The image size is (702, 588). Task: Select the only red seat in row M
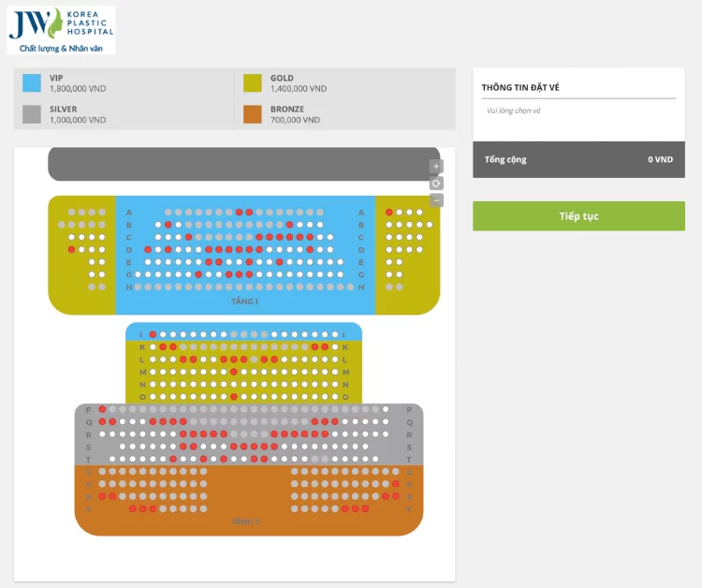pos(234,372)
